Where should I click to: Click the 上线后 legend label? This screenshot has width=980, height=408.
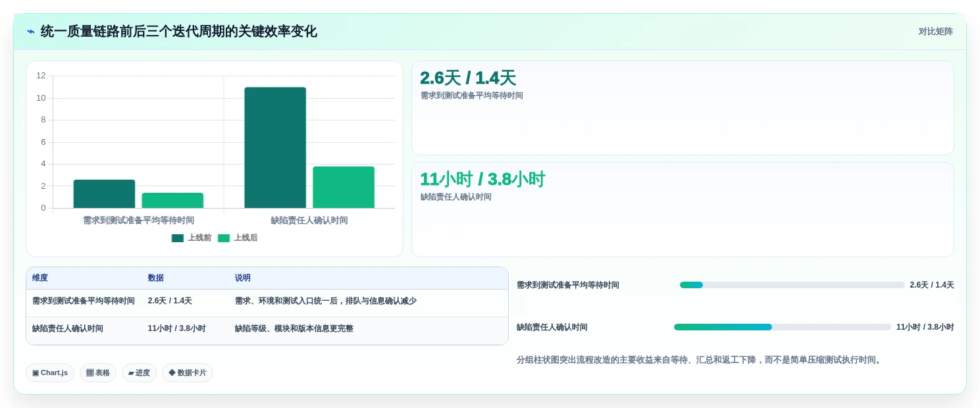click(x=245, y=238)
